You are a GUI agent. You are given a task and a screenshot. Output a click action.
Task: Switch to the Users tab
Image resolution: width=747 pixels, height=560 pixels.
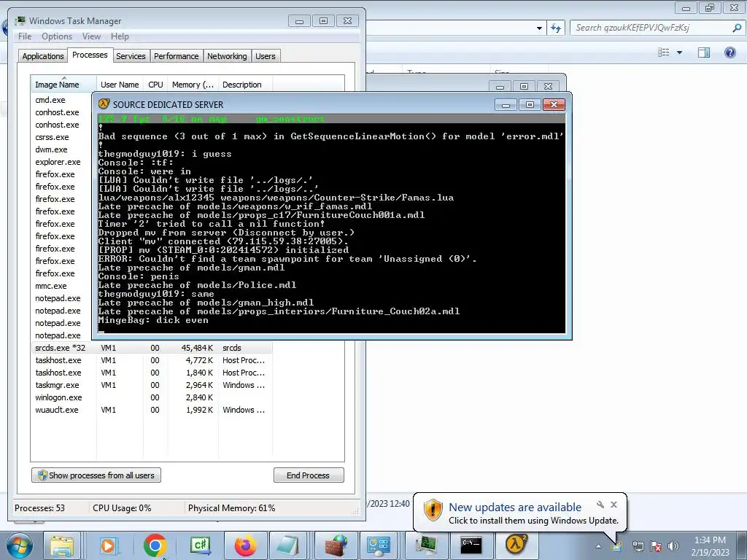265,56
